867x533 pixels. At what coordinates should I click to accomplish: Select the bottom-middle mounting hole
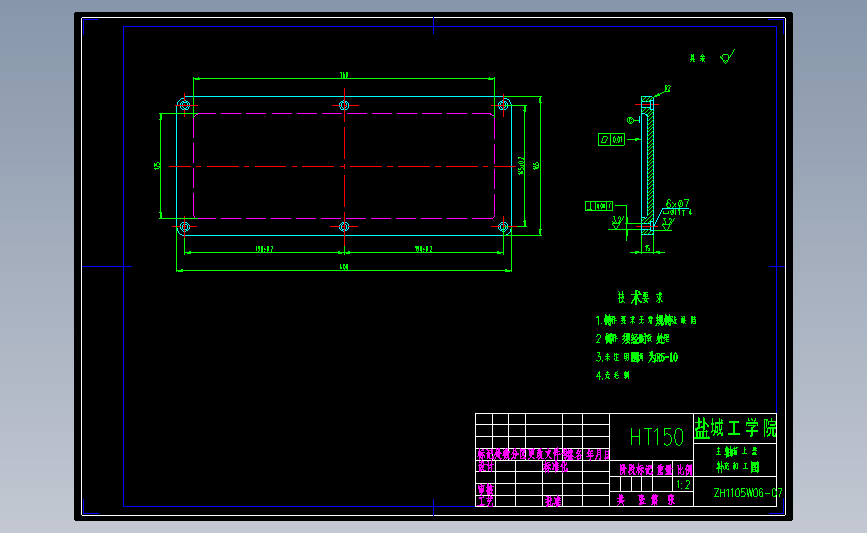pos(344,227)
